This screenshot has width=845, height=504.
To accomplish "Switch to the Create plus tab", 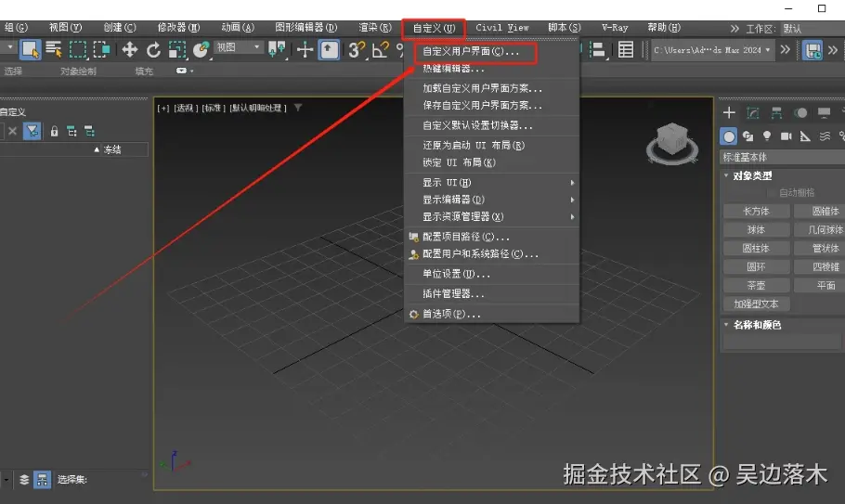I will [x=729, y=112].
